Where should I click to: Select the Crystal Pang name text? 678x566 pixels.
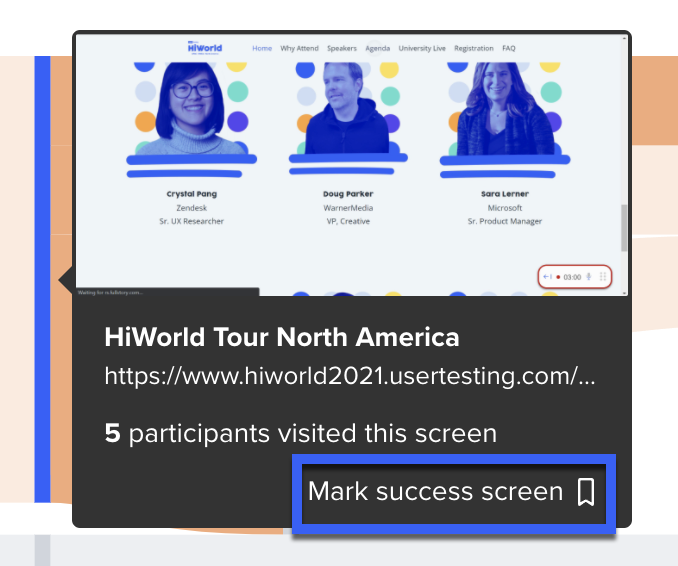pos(192,194)
